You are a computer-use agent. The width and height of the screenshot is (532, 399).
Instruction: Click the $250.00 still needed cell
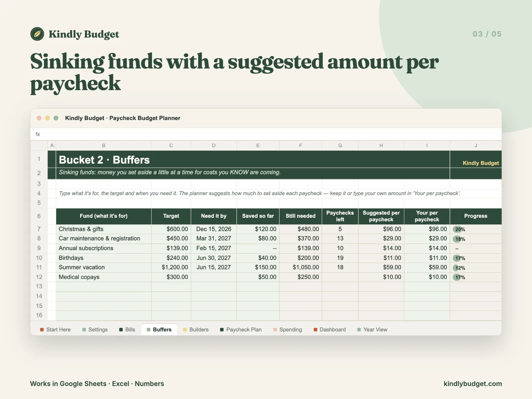coord(301,277)
